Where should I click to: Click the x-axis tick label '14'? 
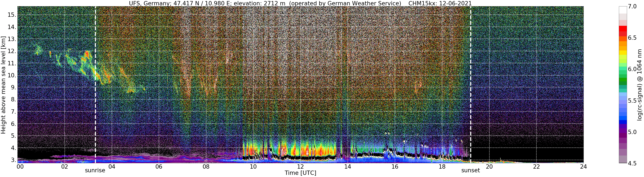pyautogui.click(x=347, y=167)
